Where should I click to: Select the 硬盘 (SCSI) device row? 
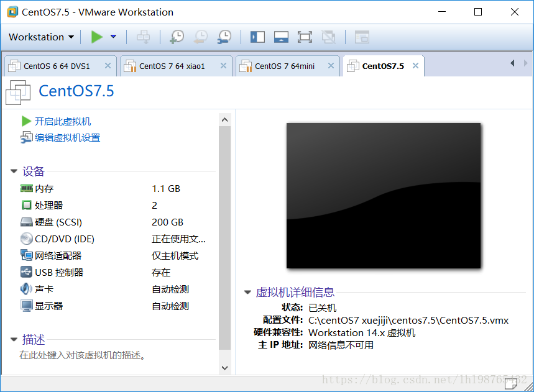point(117,222)
